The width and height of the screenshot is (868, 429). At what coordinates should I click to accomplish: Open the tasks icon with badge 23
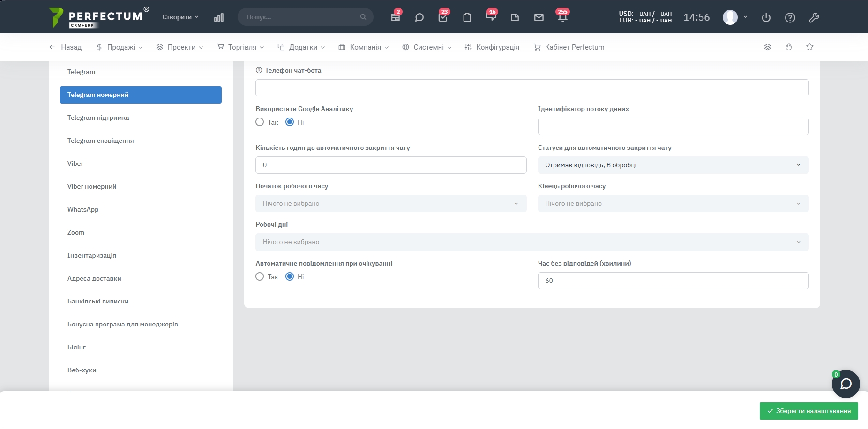point(442,17)
